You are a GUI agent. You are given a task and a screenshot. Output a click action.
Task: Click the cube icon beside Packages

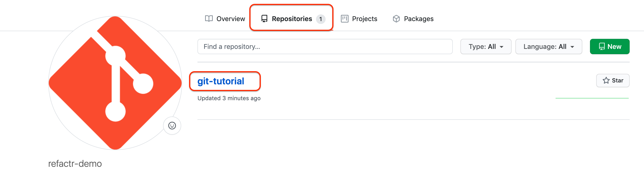pyautogui.click(x=396, y=18)
